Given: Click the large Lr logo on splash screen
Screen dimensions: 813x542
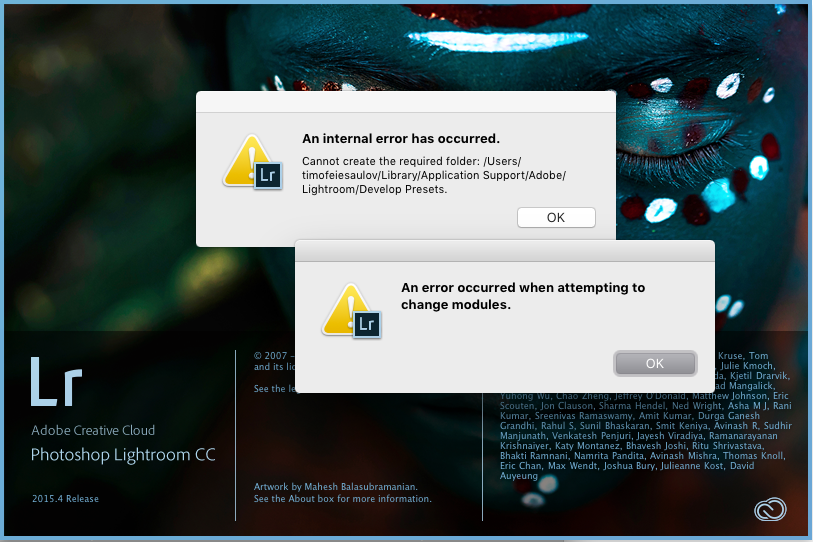Looking at the screenshot, I should pyautogui.click(x=56, y=381).
